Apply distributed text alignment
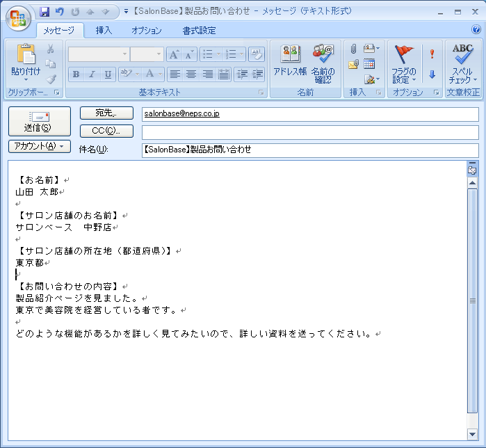 (x=223, y=74)
